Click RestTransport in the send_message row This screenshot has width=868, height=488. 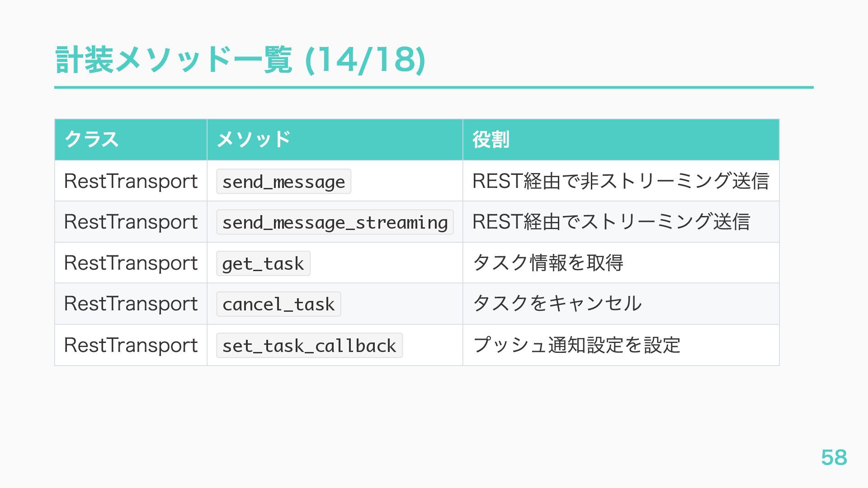(x=131, y=181)
